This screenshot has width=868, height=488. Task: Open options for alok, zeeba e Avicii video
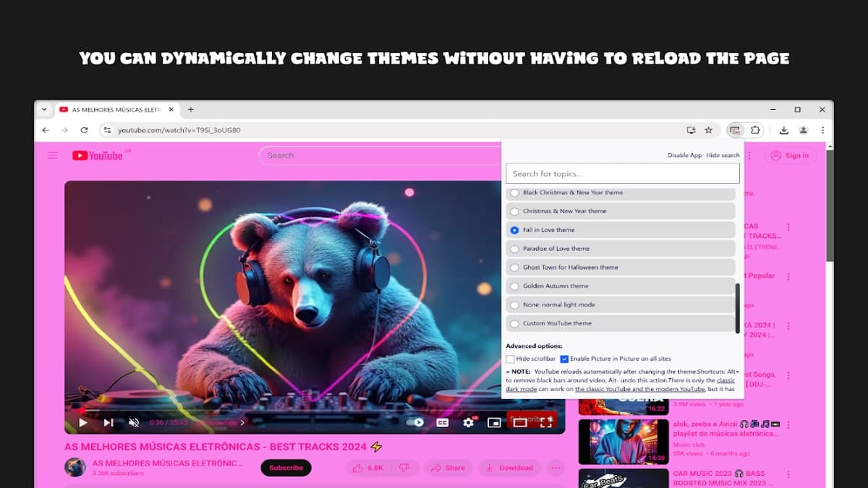click(x=788, y=425)
